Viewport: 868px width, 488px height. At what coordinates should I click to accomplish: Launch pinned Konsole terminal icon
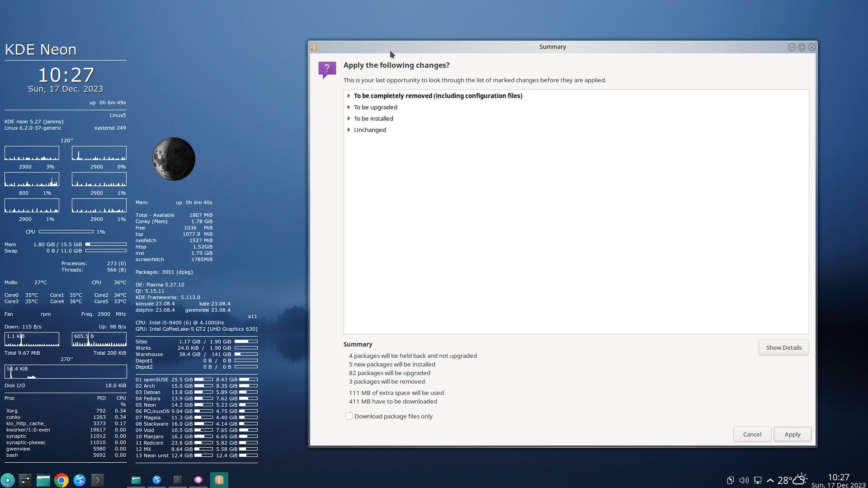98,480
